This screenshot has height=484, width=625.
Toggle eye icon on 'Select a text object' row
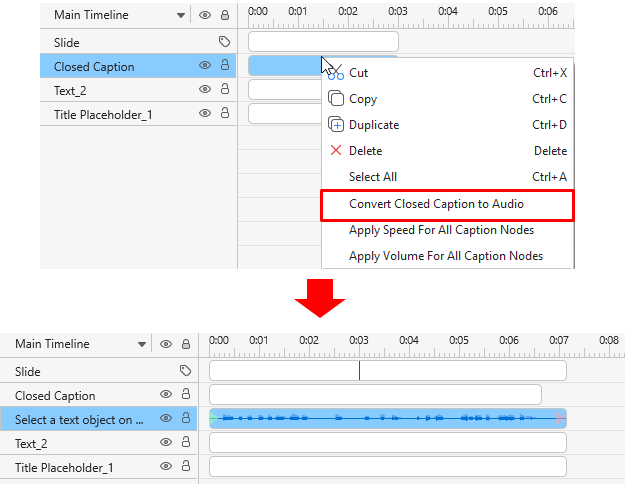tap(166, 419)
